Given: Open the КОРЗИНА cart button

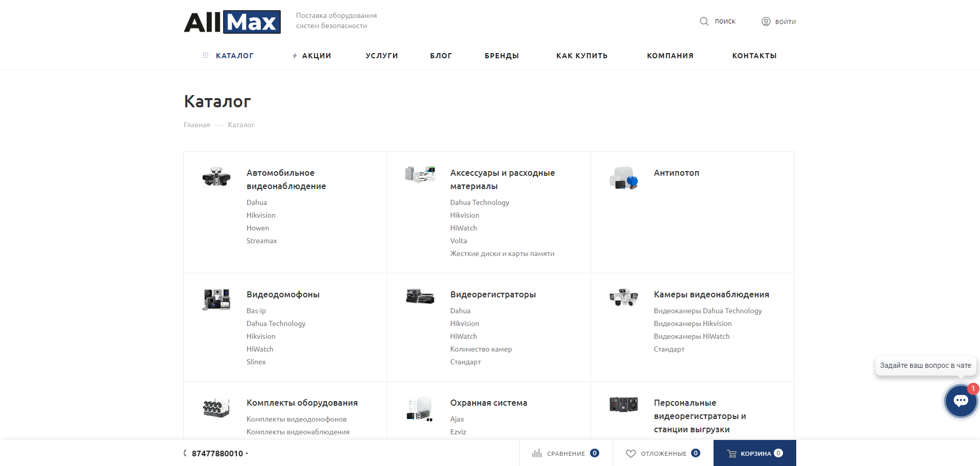Looking at the screenshot, I should pyautogui.click(x=755, y=453).
